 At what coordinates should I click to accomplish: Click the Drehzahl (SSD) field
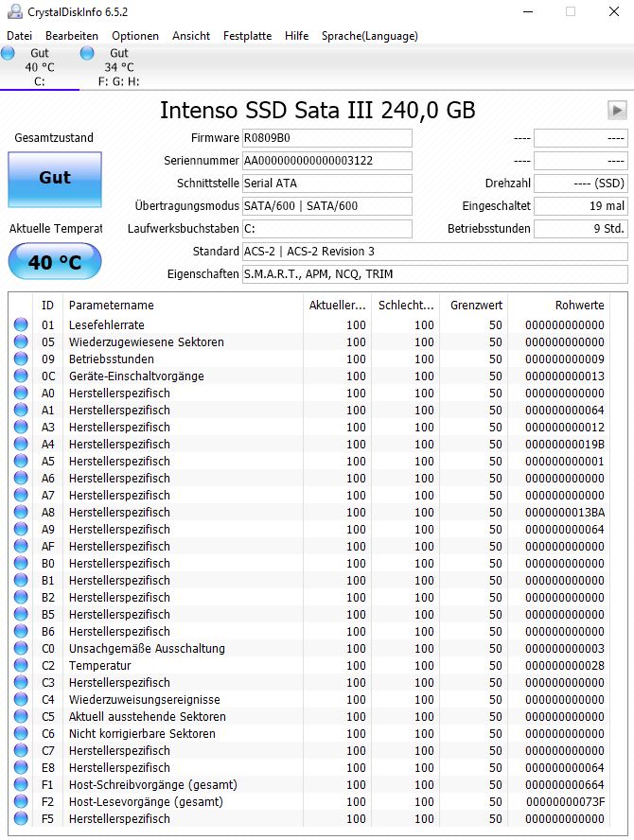(x=580, y=184)
